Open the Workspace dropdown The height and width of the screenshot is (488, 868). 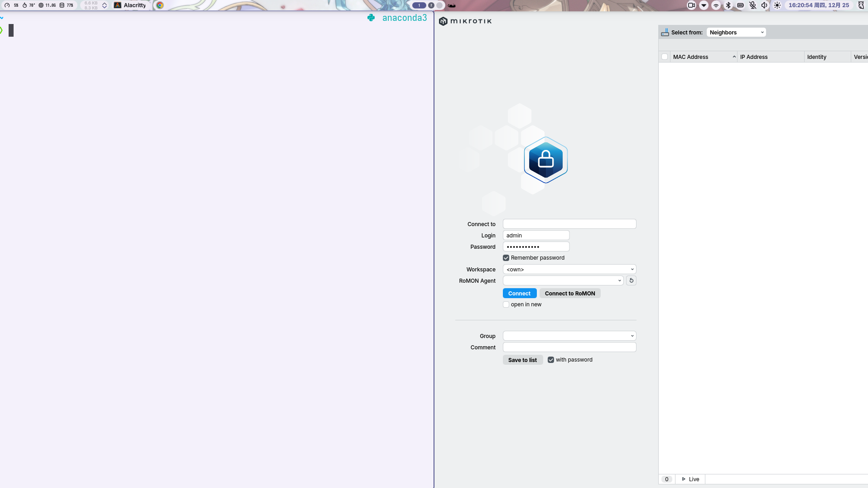(569, 269)
